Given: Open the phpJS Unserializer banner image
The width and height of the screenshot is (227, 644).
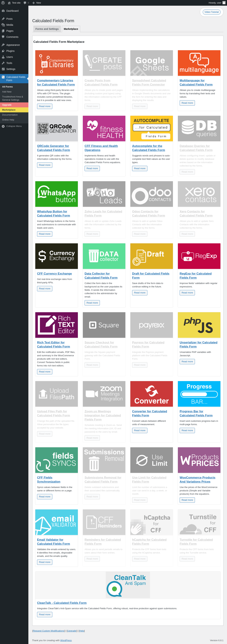Looking at the screenshot, I should coord(199,325).
